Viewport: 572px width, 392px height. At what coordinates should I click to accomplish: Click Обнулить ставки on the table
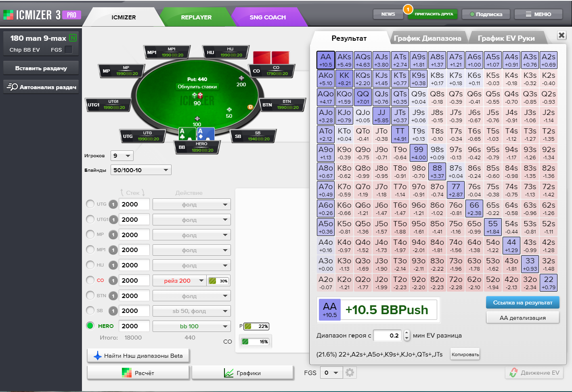pos(197,87)
